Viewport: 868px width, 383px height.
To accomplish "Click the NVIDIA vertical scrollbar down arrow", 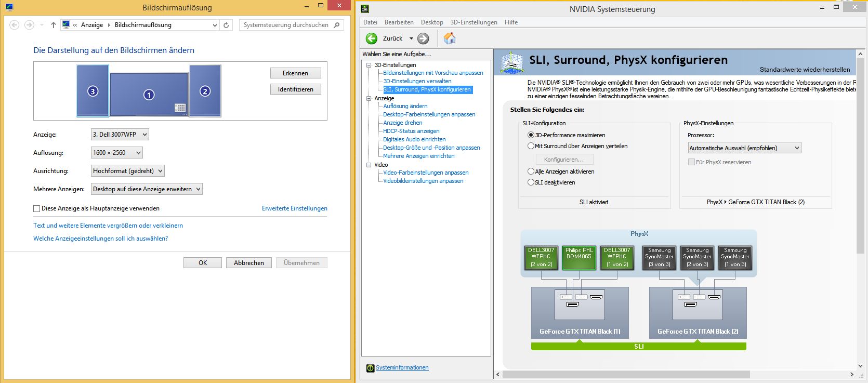I will click(x=861, y=366).
